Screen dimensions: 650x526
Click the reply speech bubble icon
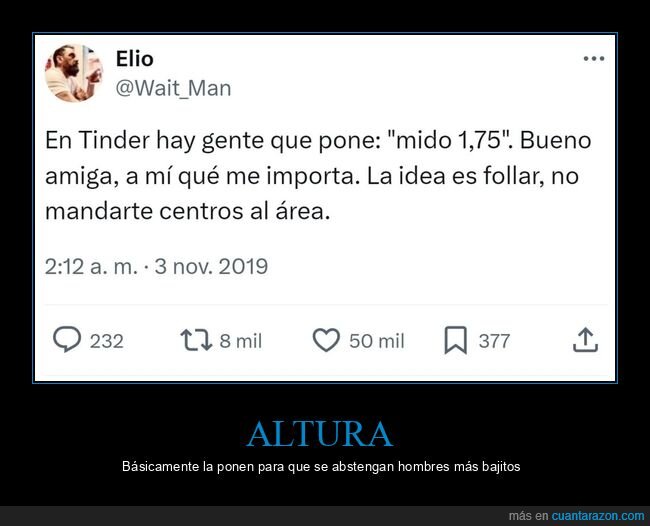pyautogui.click(x=67, y=339)
